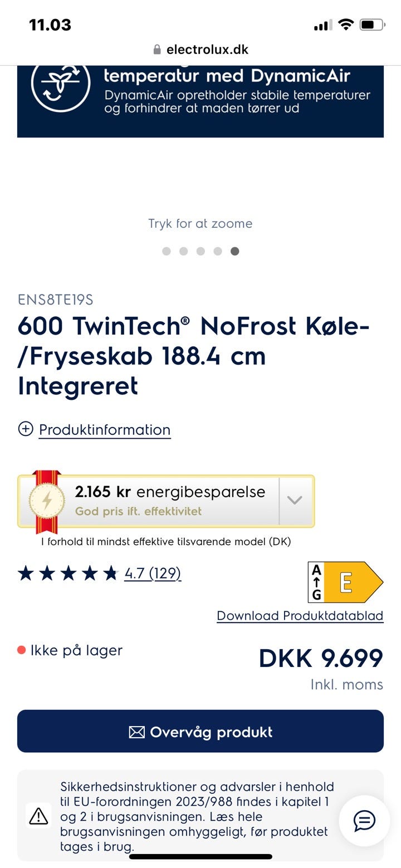Select the third carousel dot
The width and height of the screenshot is (401, 868).
[x=200, y=251]
